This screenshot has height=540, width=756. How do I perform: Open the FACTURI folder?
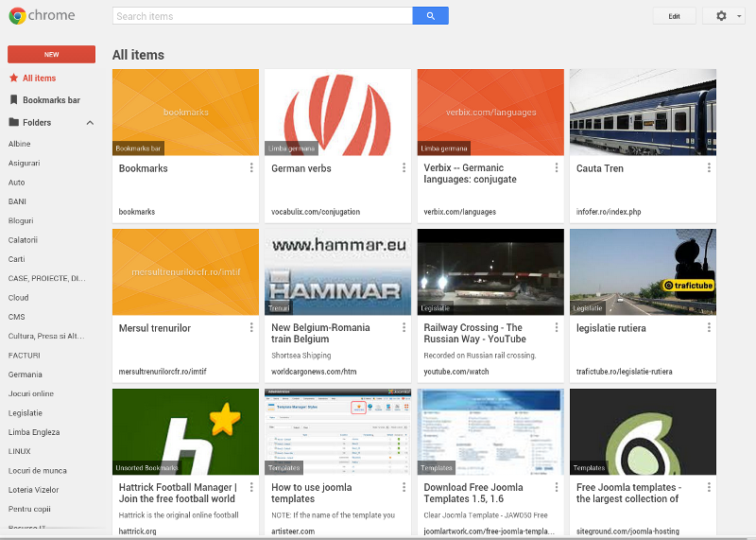tap(25, 356)
